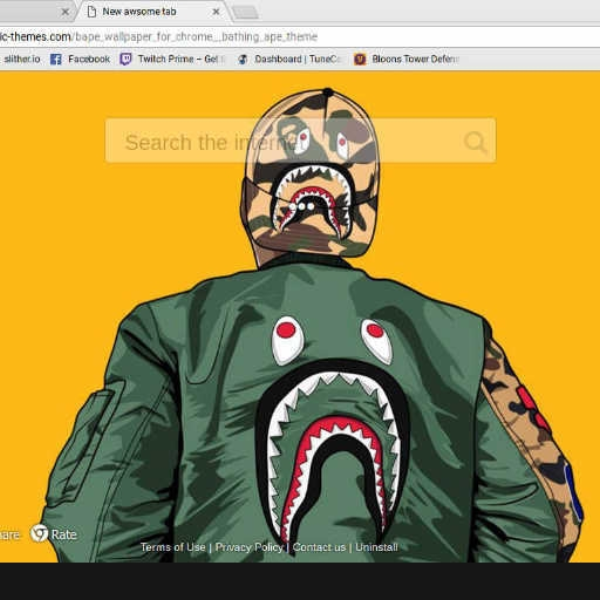
Task: Open the Contact us link
Action: coord(319,548)
